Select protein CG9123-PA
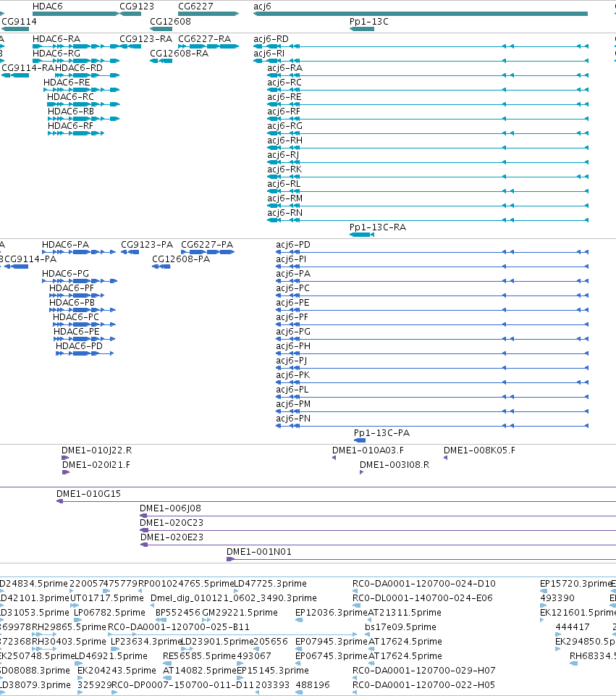Screen dimensions: 616x696 147,245
